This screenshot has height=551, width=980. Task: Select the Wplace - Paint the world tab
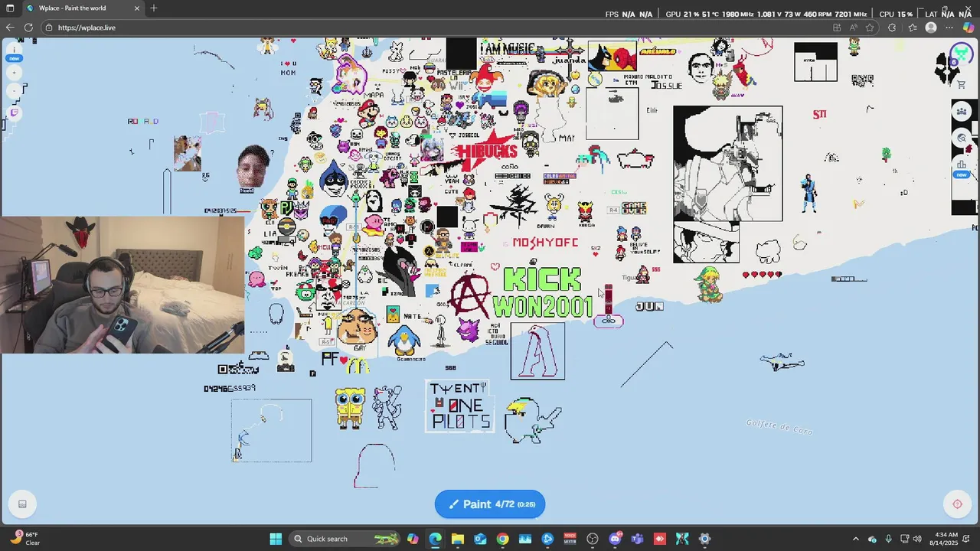pos(83,8)
